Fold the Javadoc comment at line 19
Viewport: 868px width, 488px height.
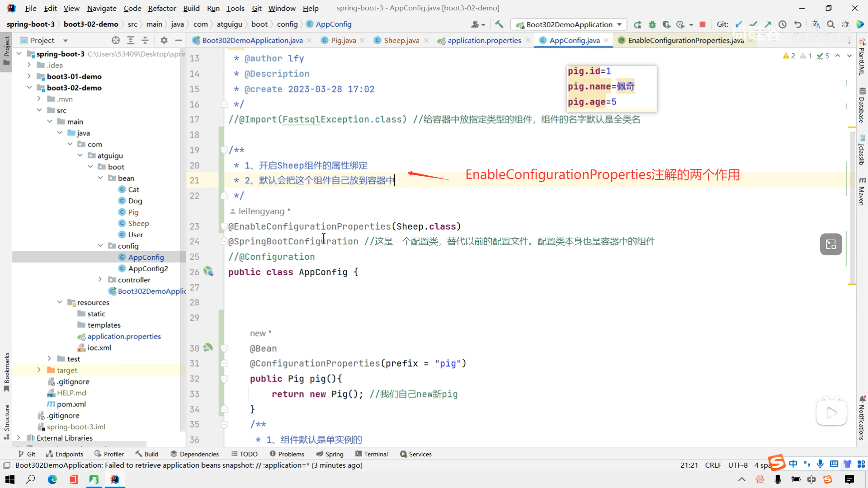(224, 150)
